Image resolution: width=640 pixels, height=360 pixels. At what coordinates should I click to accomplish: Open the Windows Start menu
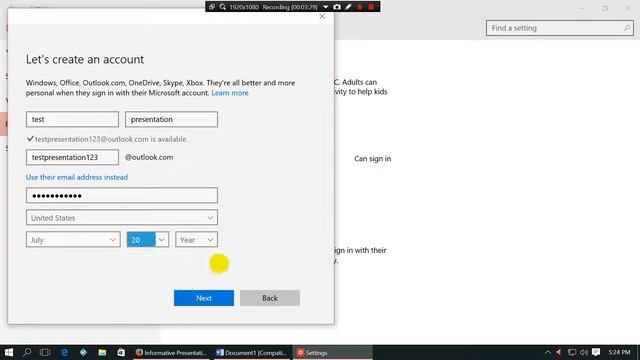click(x=9, y=352)
